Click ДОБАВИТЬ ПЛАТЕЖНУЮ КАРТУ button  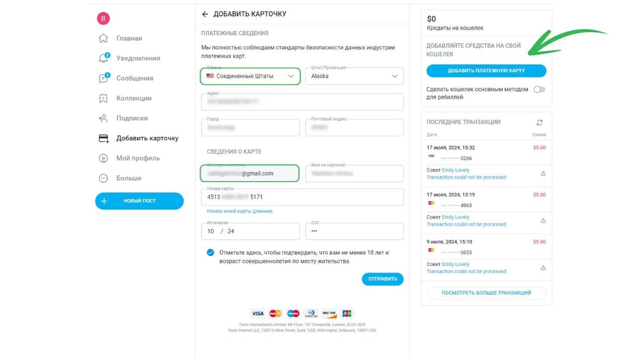pyautogui.click(x=486, y=71)
